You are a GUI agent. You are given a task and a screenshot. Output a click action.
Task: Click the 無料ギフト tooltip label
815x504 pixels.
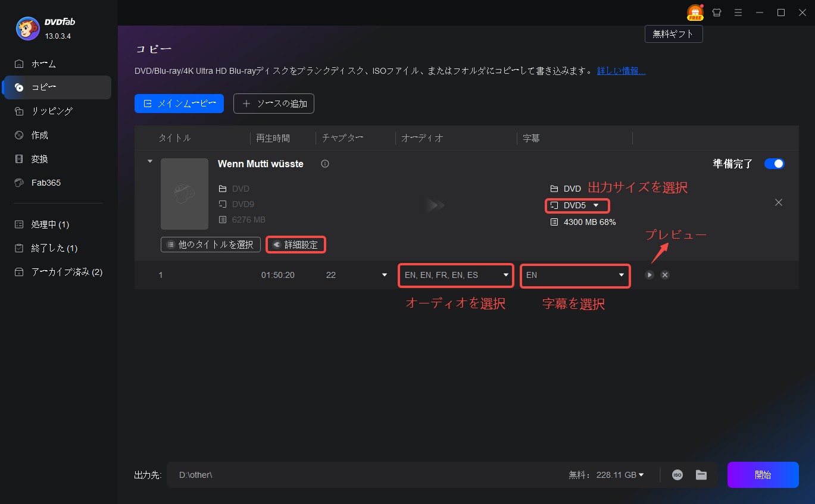pyautogui.click(x=673, y=34)
